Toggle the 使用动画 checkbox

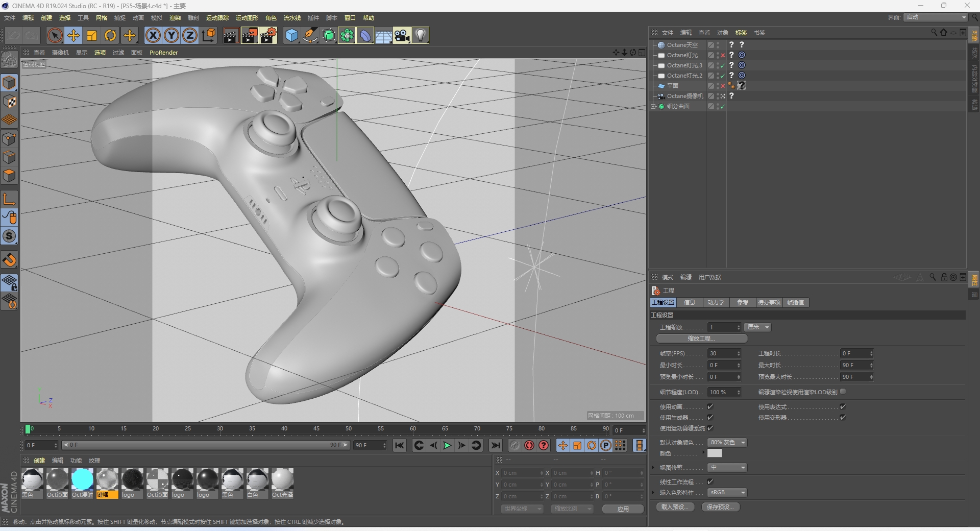point(710,407)
